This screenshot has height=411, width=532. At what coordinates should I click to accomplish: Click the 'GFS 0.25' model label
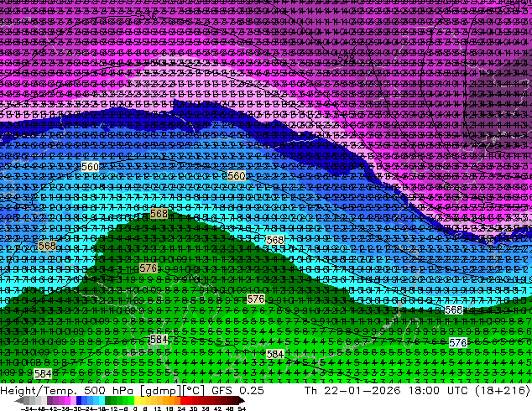(x=237, y=390)
